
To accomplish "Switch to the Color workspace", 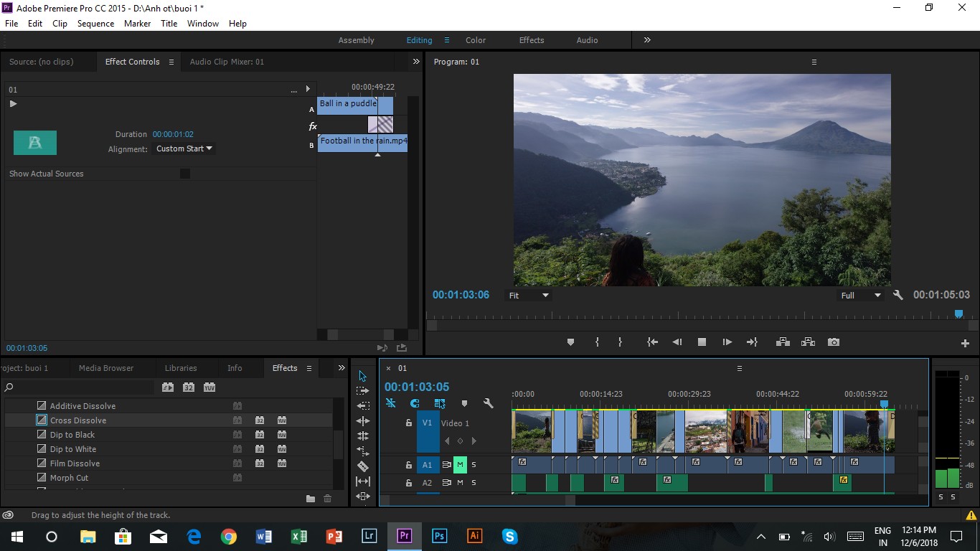I will coord(476,40).
